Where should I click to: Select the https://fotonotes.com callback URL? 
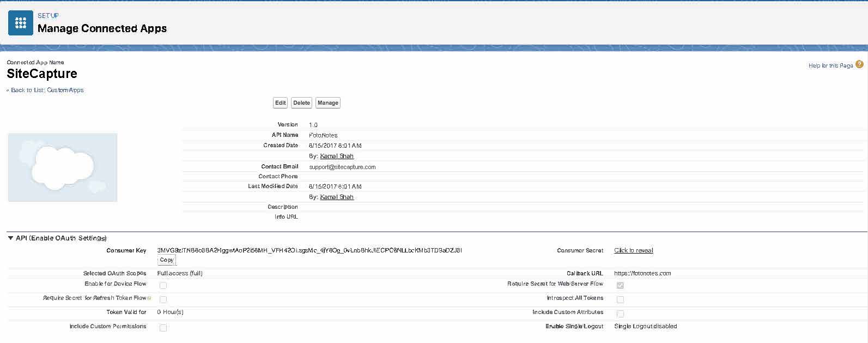[642, 273]
